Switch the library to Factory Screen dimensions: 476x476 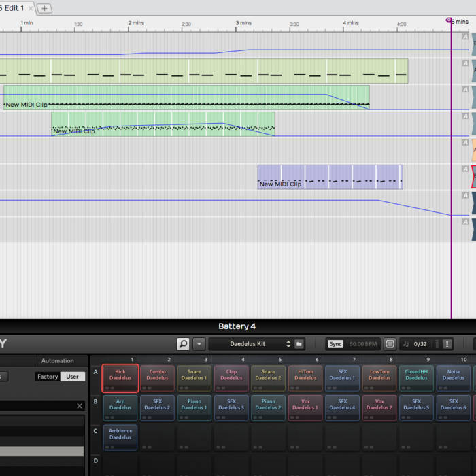coord(48,376)
